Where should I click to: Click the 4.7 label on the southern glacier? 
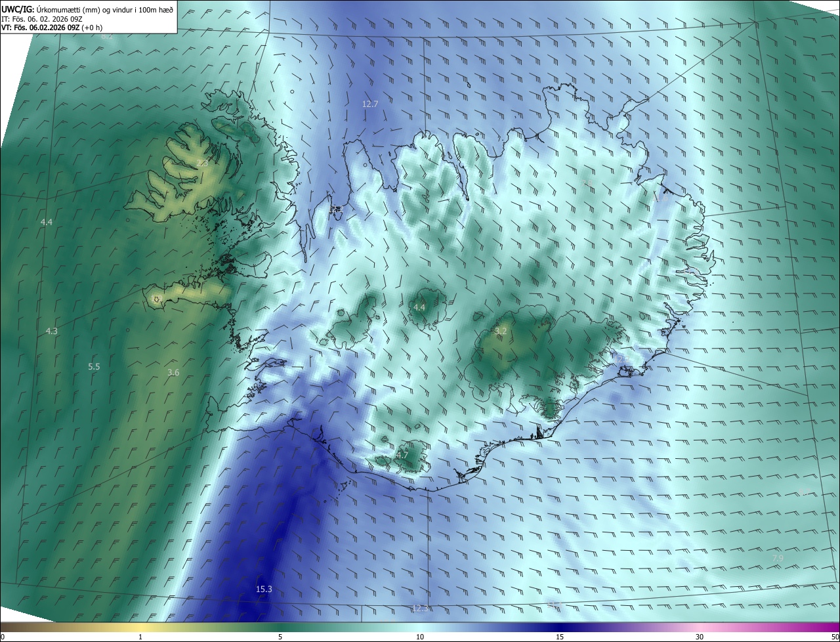point(402,454)
